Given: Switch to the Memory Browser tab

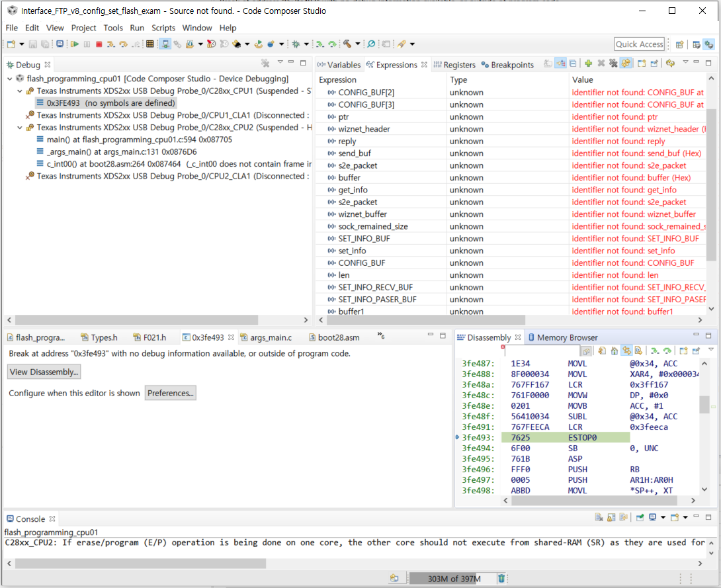Looking at the screenshot, I should pyautogui.click(x=562, y=337).
